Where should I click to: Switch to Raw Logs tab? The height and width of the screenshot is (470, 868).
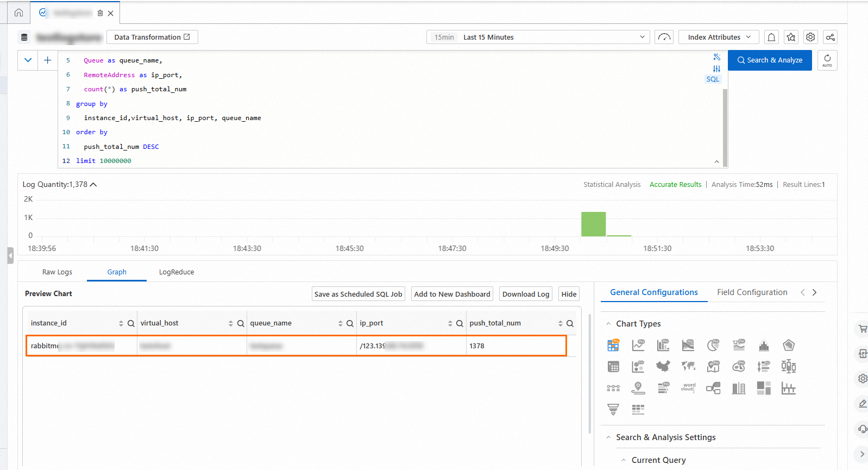(x=57, y=272)
